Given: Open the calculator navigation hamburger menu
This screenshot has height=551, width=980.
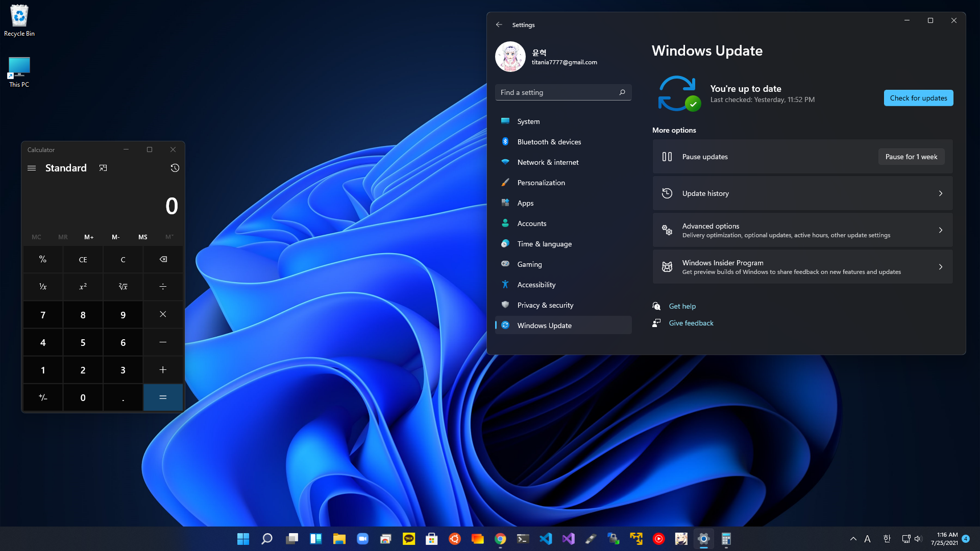Looking at the screenshot, I should click(x=32, y=168).
